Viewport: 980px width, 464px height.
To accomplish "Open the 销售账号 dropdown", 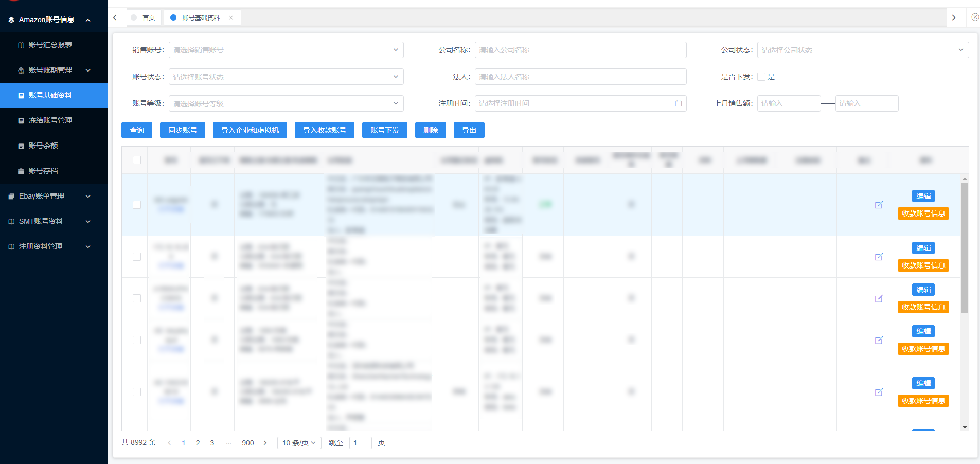I will [x=286, y=50].
